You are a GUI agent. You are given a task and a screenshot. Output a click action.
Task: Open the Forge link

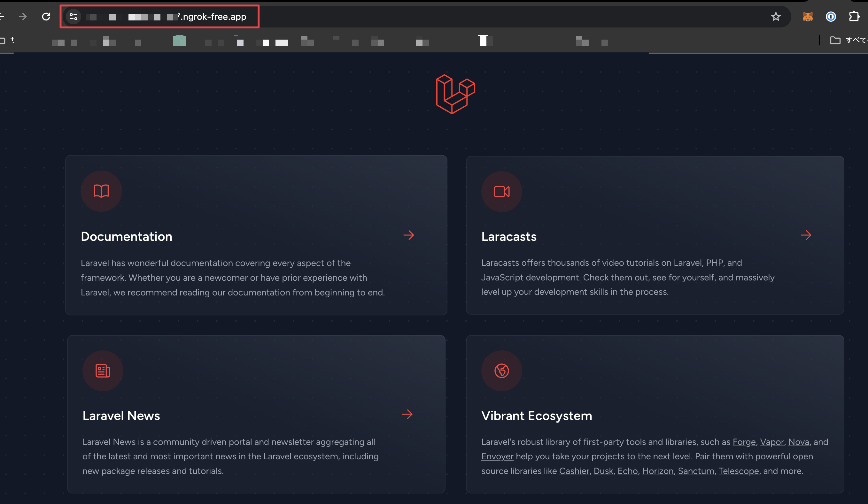click(x=744, y=442)
